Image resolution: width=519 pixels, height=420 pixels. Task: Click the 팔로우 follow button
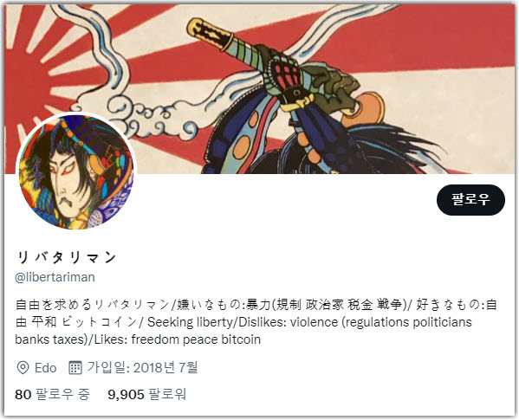(x=470, y=200)
